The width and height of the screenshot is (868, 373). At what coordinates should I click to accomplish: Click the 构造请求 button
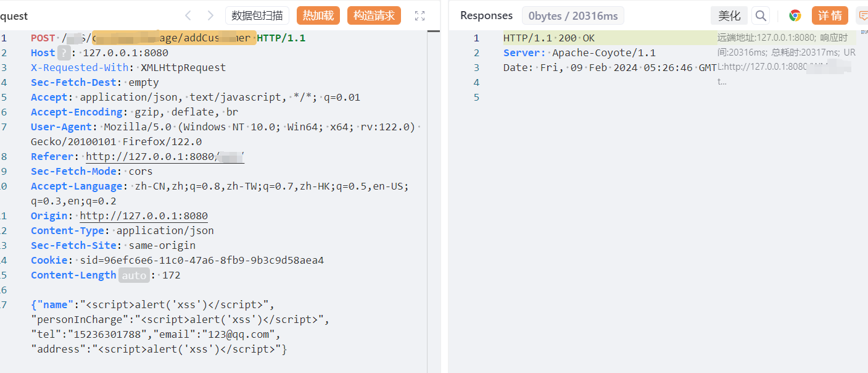374,15
